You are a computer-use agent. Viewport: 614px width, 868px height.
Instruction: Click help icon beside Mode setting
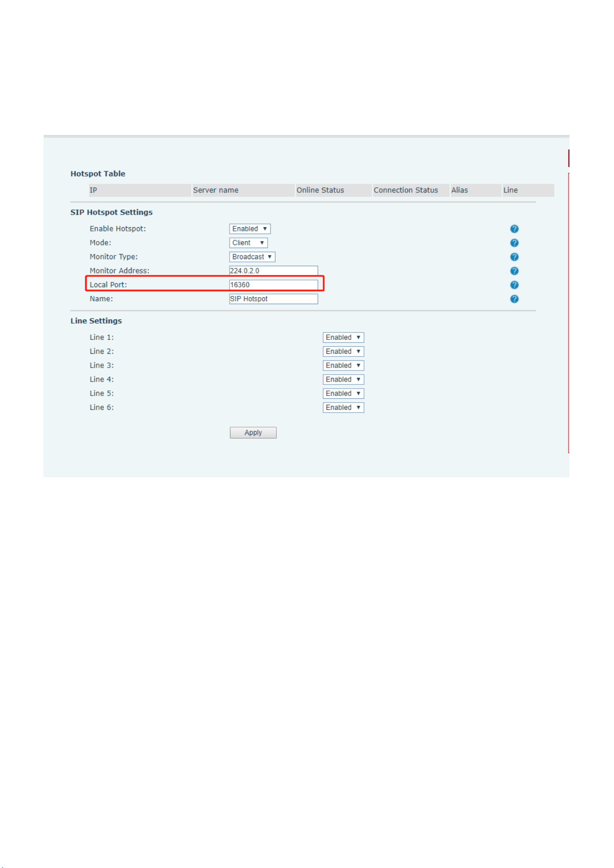(514, 243)
